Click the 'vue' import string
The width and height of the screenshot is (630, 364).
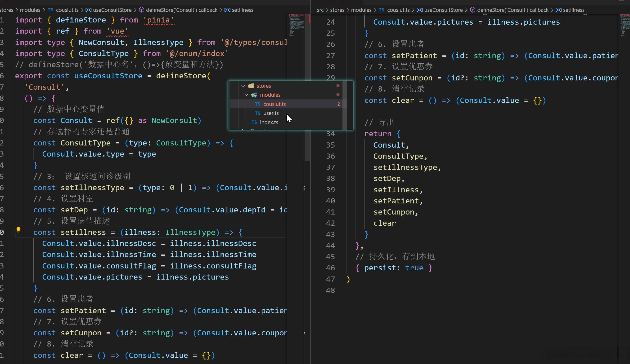117,31
